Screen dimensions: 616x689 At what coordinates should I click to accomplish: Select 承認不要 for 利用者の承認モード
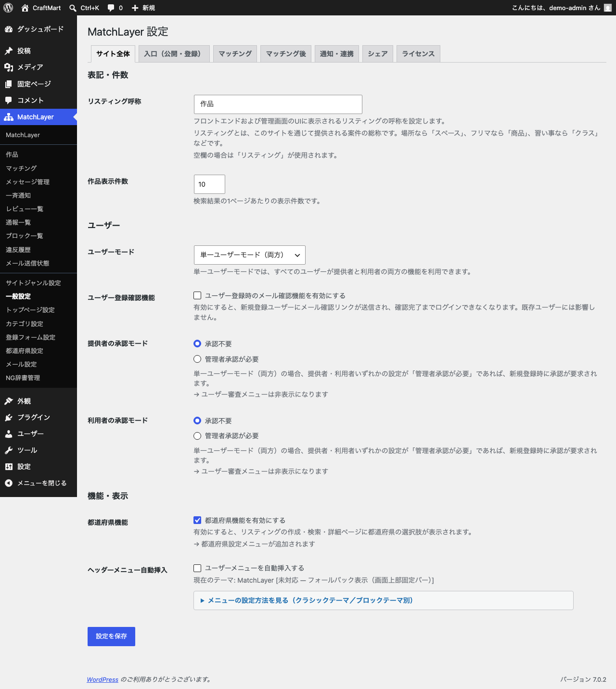pos(197,421)
